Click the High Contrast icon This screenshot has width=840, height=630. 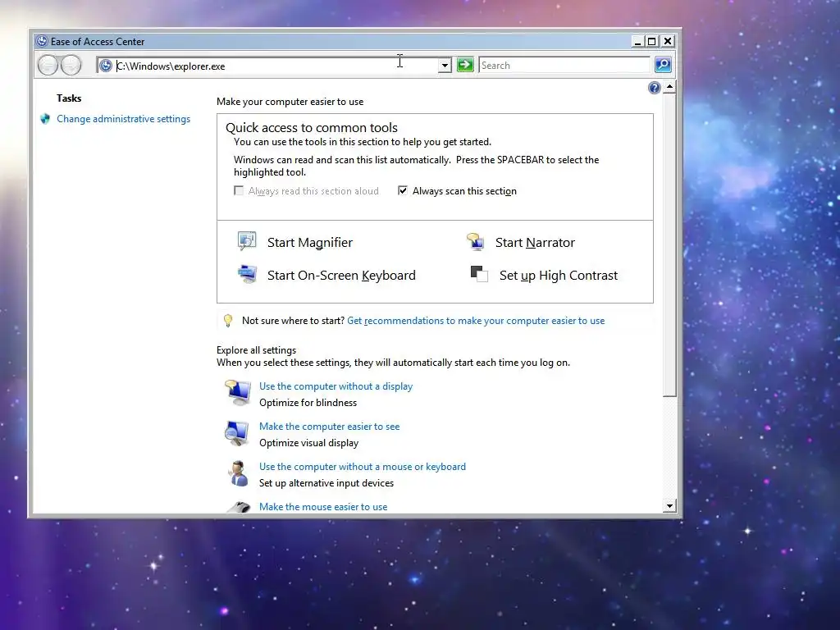(479, 274)
